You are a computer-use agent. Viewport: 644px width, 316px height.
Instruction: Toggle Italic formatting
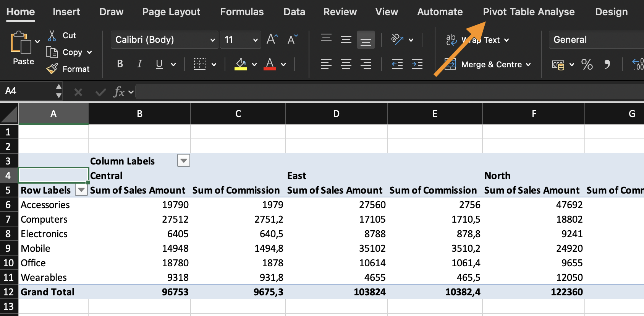tap(139, 64)
